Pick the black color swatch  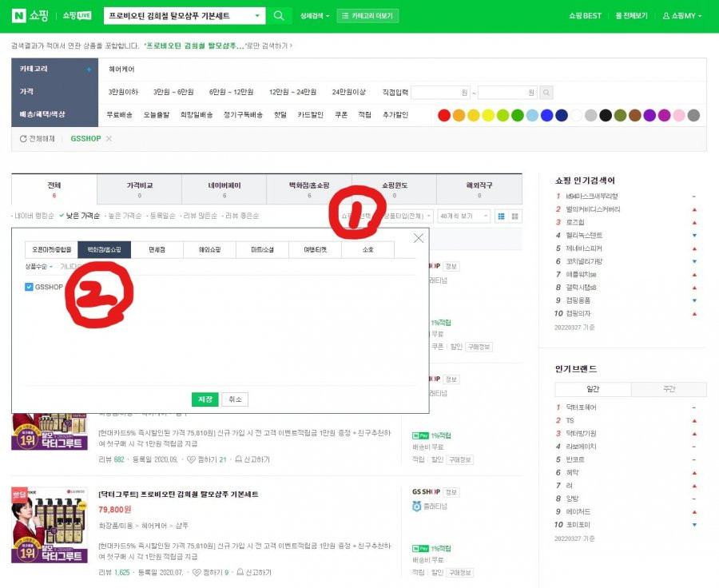pyautogui.click(x=606, y=115)
